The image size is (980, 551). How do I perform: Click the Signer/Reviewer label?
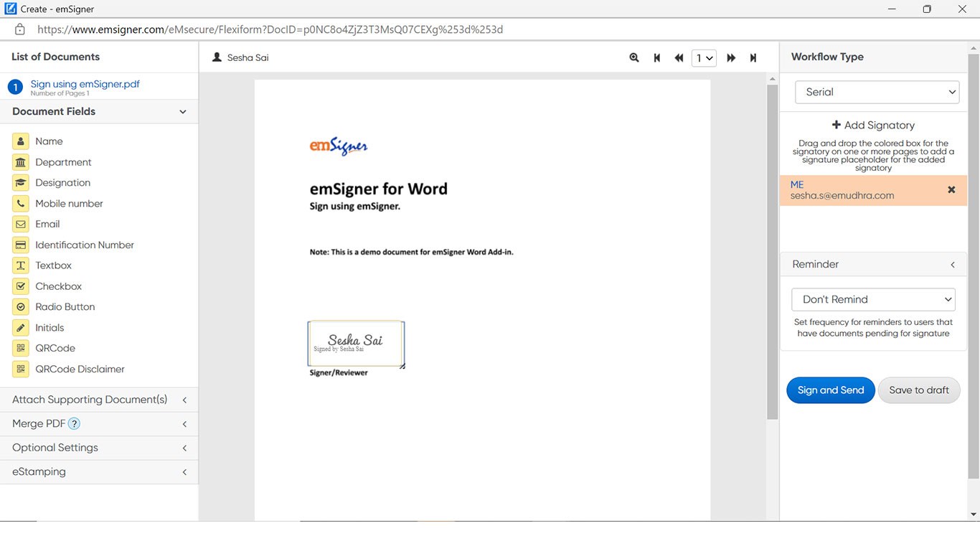[339, 373]
